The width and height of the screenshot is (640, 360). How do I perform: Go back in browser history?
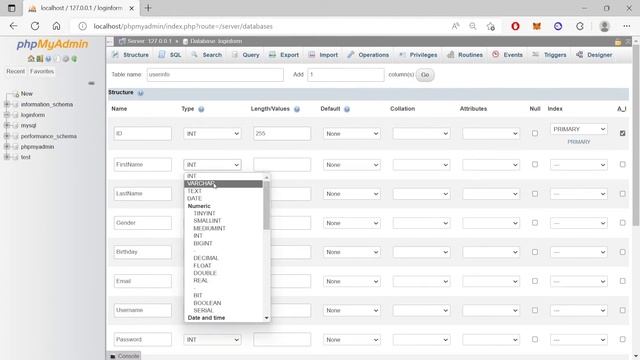13,26
